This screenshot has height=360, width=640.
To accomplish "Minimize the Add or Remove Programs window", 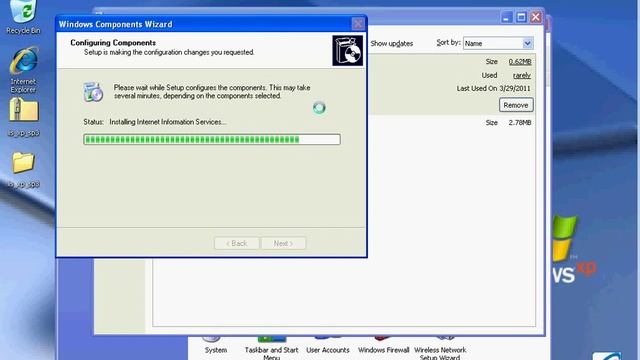I will [x=507, y=18].
